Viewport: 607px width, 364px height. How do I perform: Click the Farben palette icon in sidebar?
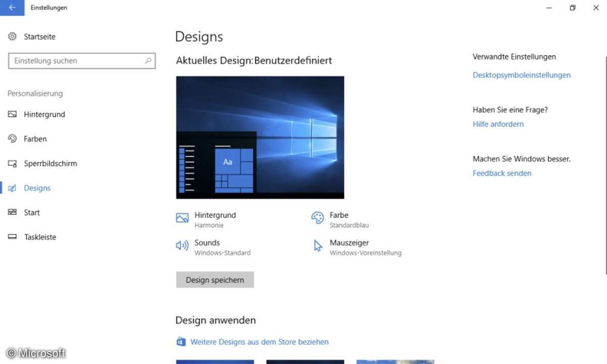click(x=13, y=139)
